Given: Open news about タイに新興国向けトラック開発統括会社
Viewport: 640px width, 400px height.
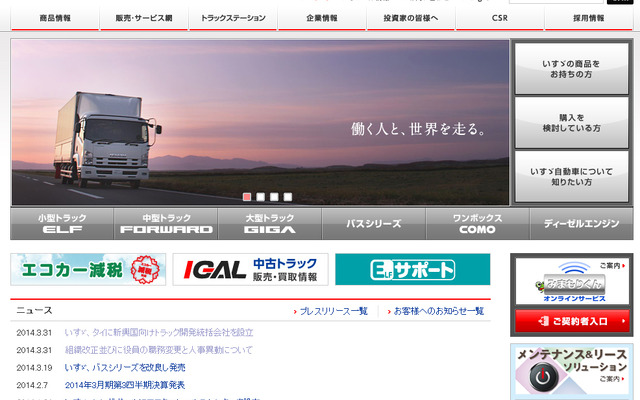Looking at the screenshot, I should click(x=159, y=333).
